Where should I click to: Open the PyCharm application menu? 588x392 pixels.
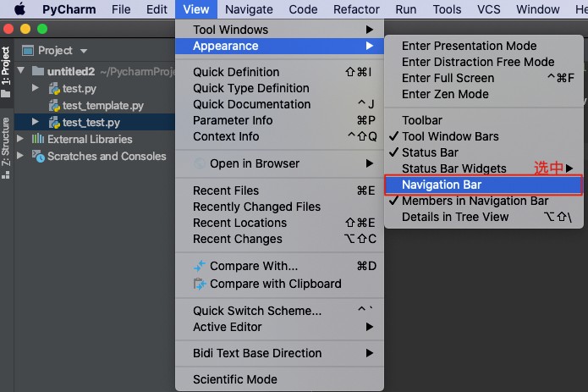(69, 9)
